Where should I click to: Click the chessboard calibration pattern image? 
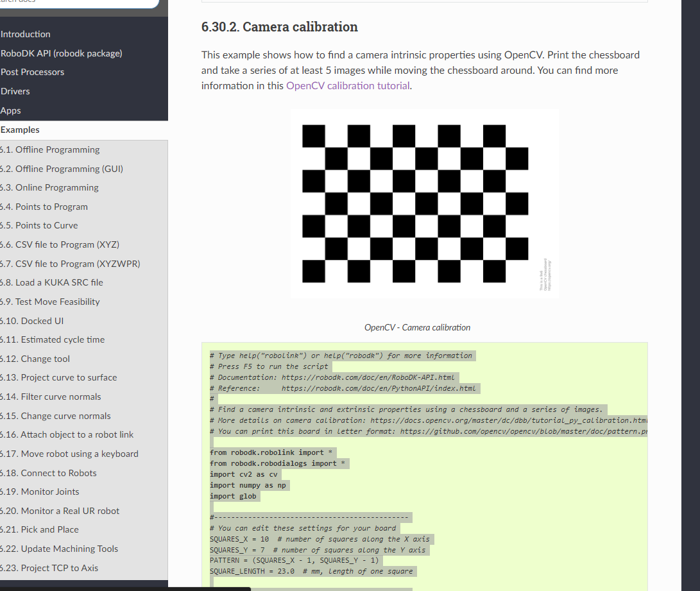click(x=424, y=203)
